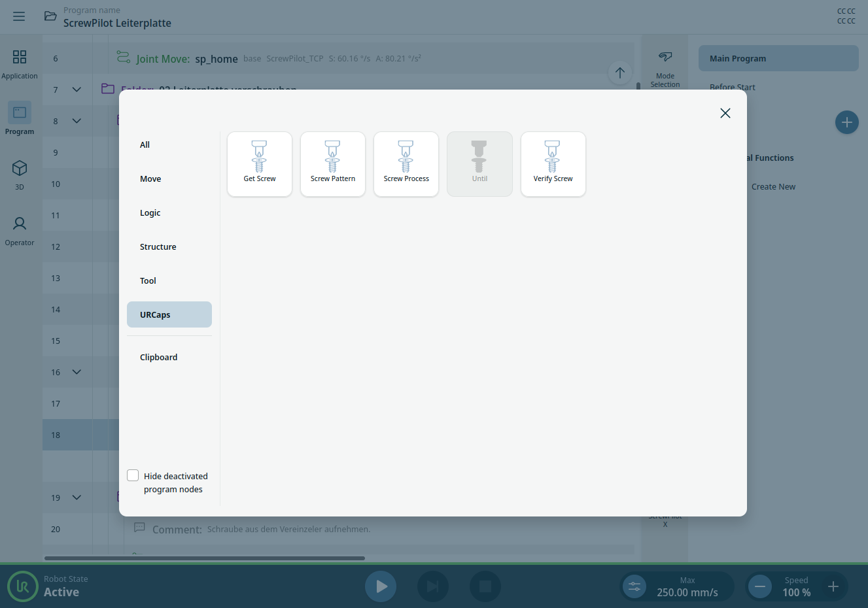Click Create New under Functions

773,186
